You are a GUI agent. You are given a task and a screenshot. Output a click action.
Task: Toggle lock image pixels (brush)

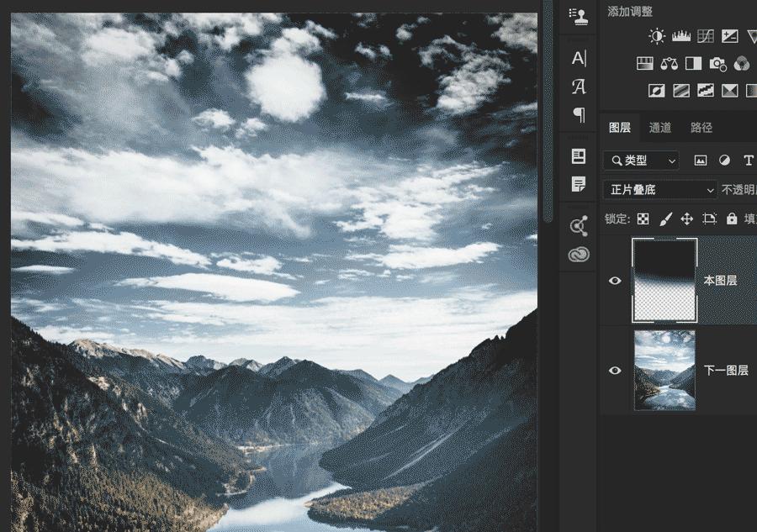click(x=665, y=219)
